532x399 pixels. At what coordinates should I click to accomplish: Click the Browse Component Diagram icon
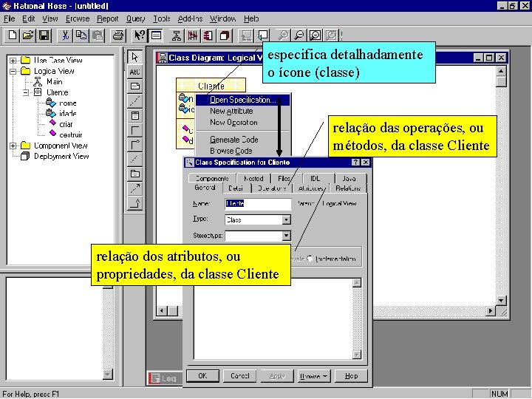click(208, 35)
